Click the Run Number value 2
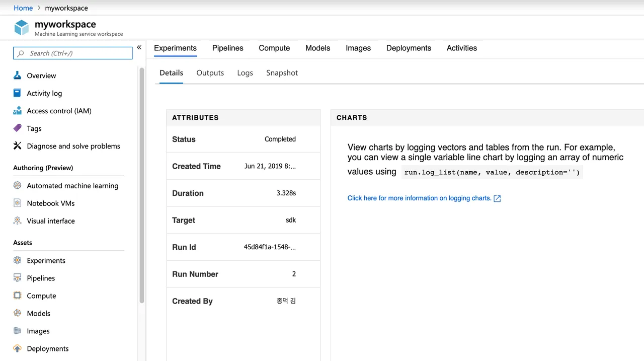644x361 pixels. [x=294, y=274]
